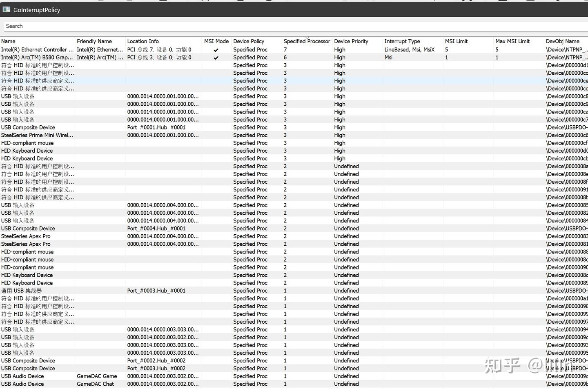Screen dimensions: 588x389
Task: Toggle MSI Mode checkmark for Intel(R) Arc(TM) B580
Action: point(216,58)
